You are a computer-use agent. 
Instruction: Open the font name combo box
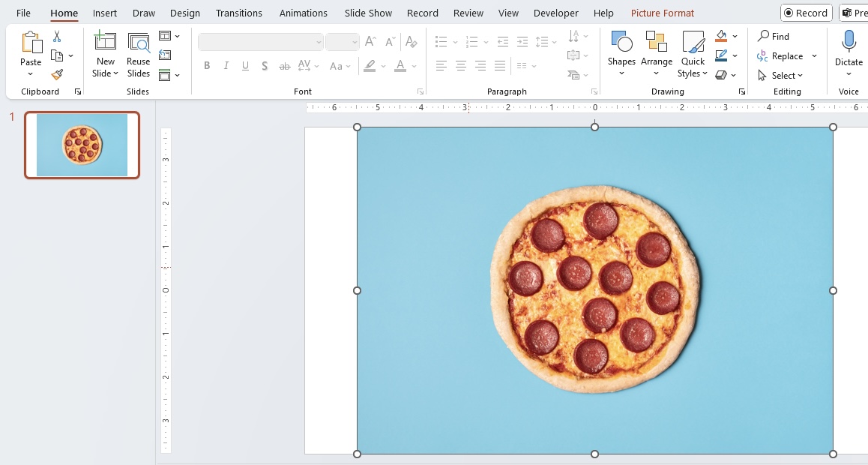click(x=260, y=42)
